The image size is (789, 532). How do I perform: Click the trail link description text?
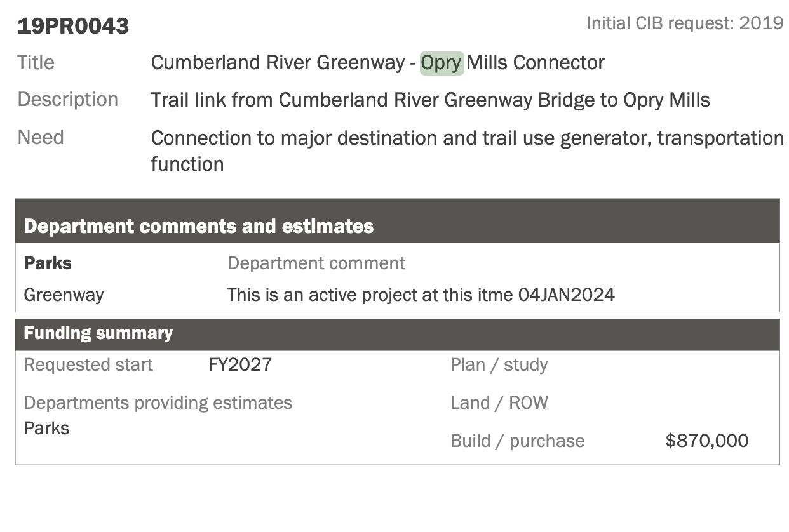coord(430,100)
